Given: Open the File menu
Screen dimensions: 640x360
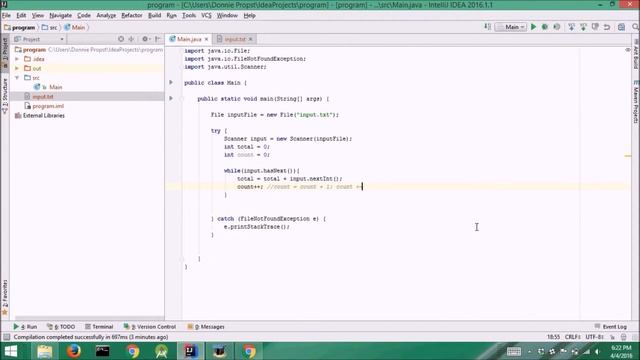Looking at the screenshot, I should point(6,16).
